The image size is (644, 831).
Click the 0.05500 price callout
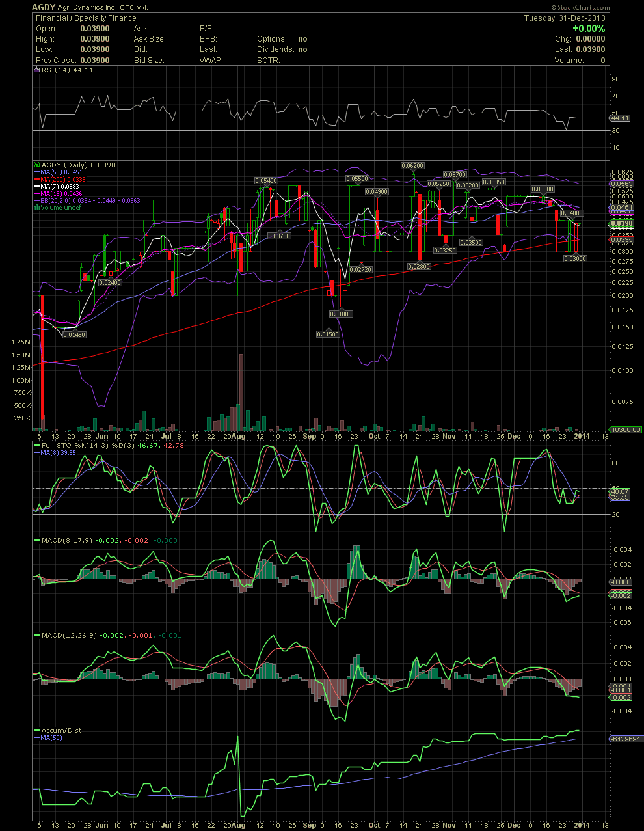click(357, 179)
